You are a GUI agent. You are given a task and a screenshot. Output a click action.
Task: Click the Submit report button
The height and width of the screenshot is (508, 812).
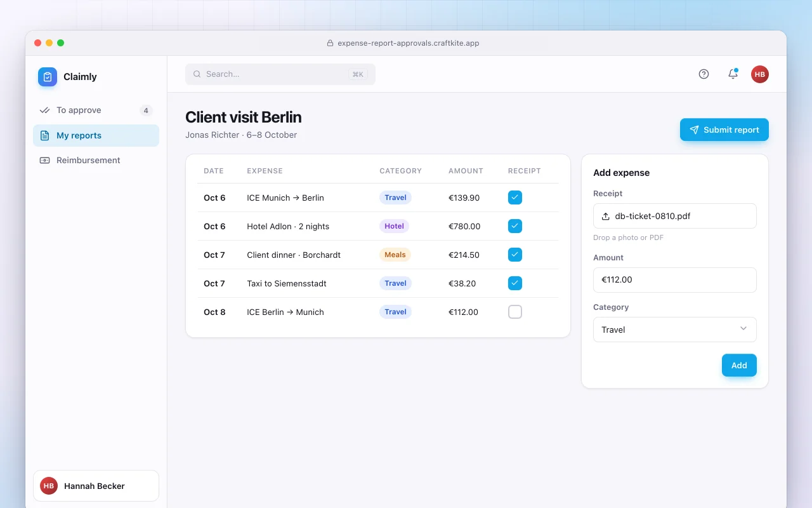(724, 130)
